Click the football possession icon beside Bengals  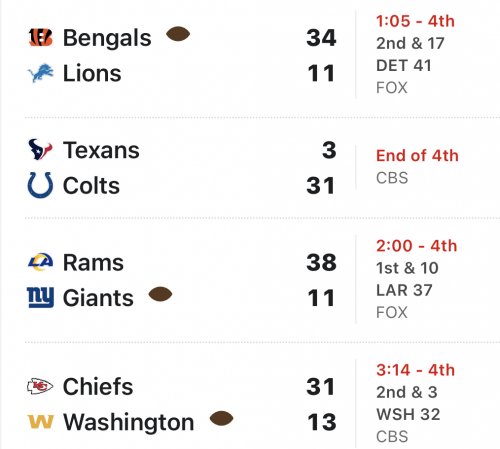(x=178, y=34)
